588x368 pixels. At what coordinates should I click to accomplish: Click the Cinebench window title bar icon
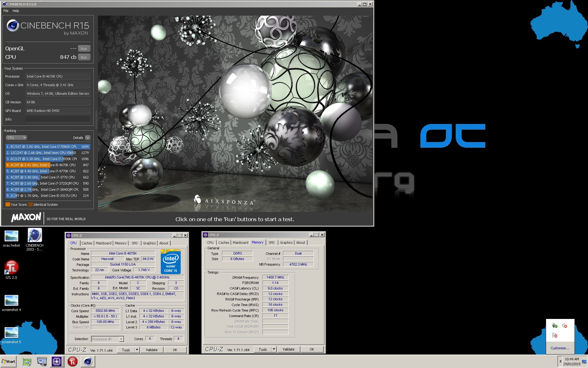pos(4,4)
